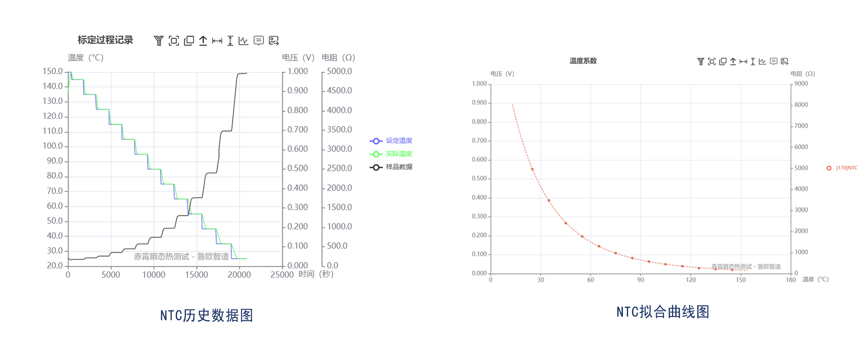
Task: Click the vertical range arrows icon on 温度系数 chart
Action: (x=753, y=61)
